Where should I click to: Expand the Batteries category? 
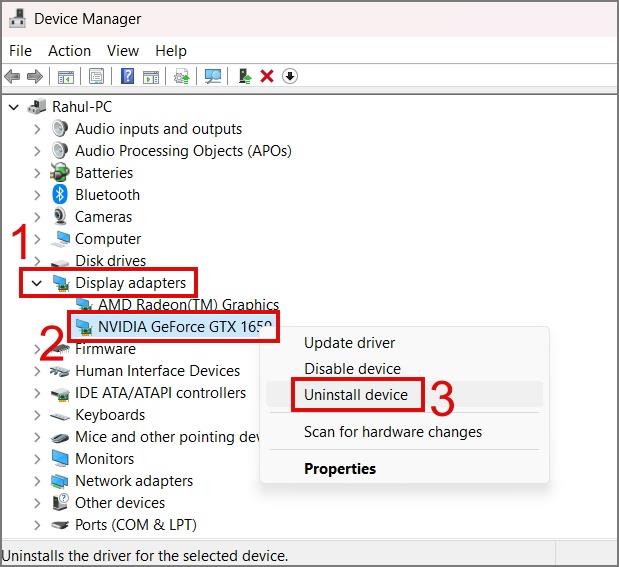click(x=37, y=173)
